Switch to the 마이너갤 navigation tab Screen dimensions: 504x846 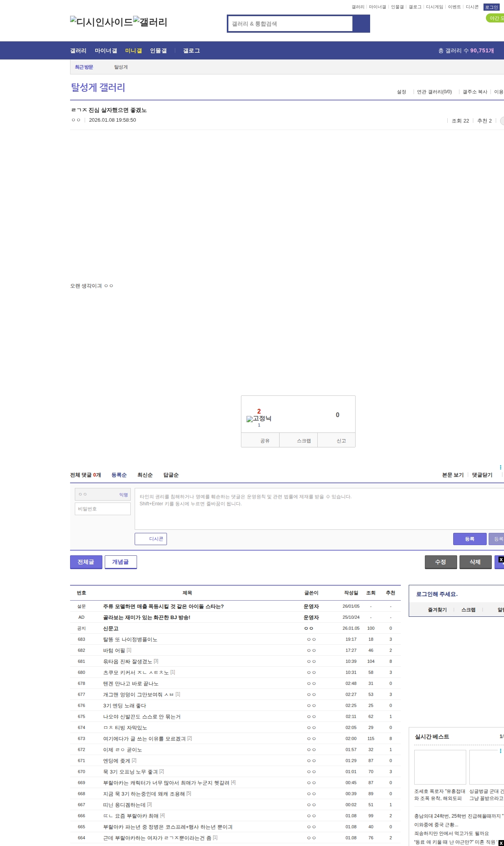pos(106,51)
